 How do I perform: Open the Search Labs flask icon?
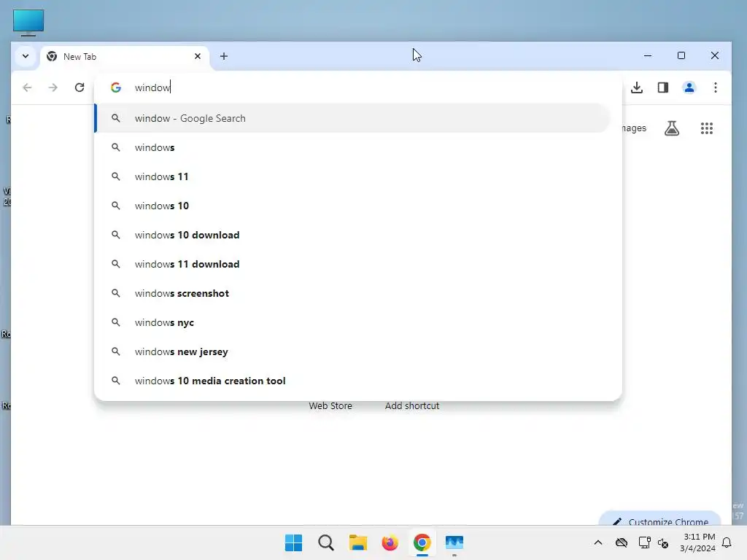(x=672, y=128)
